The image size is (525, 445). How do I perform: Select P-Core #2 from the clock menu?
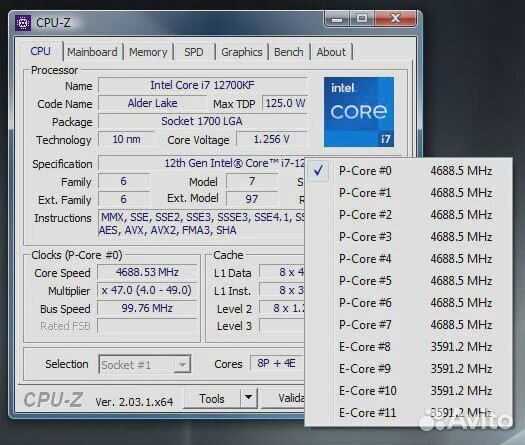[408, 215]
